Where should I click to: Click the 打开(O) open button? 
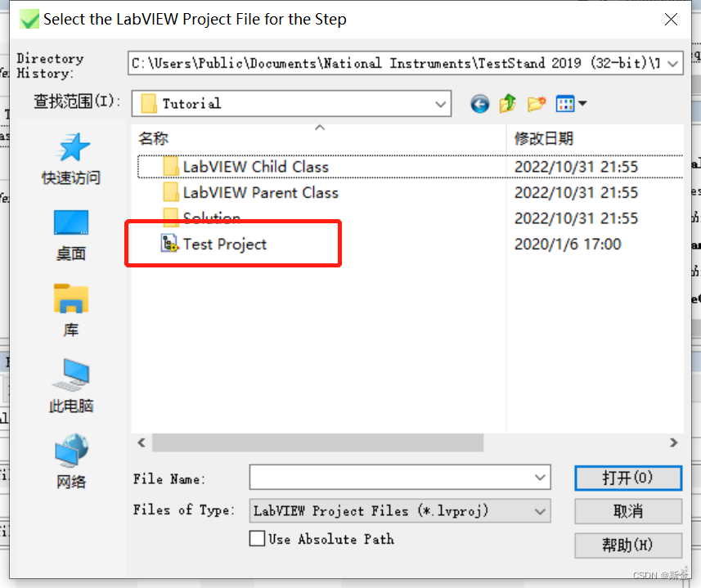tap(628, 478)
